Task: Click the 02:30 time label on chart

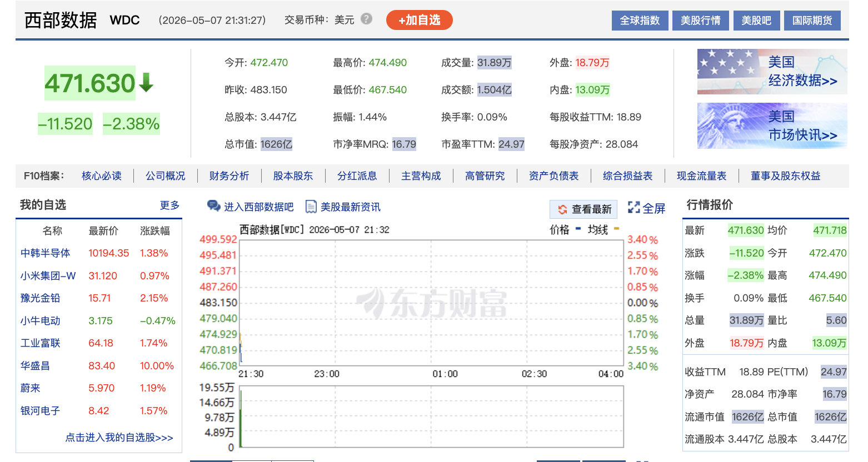Action: 534,374
